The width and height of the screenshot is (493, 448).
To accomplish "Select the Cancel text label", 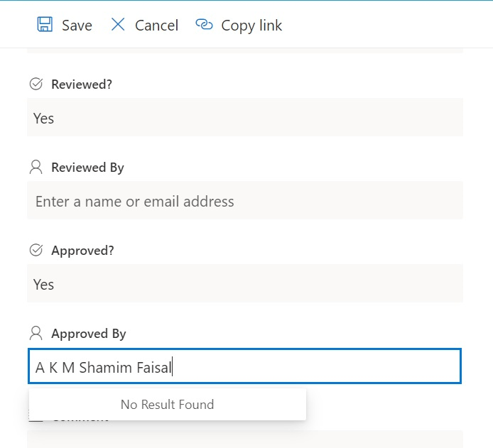I will tap(156, 26).
